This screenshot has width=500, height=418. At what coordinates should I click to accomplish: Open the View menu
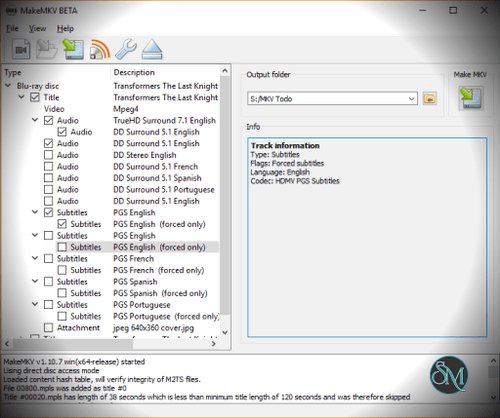37,29
